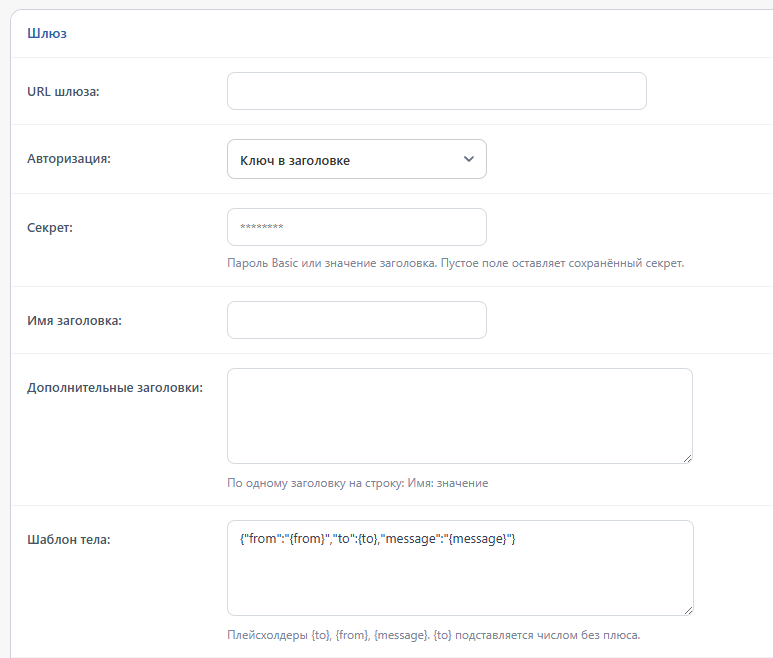
Task: Click the Дополнительные заголовки label
Action: 115,387
